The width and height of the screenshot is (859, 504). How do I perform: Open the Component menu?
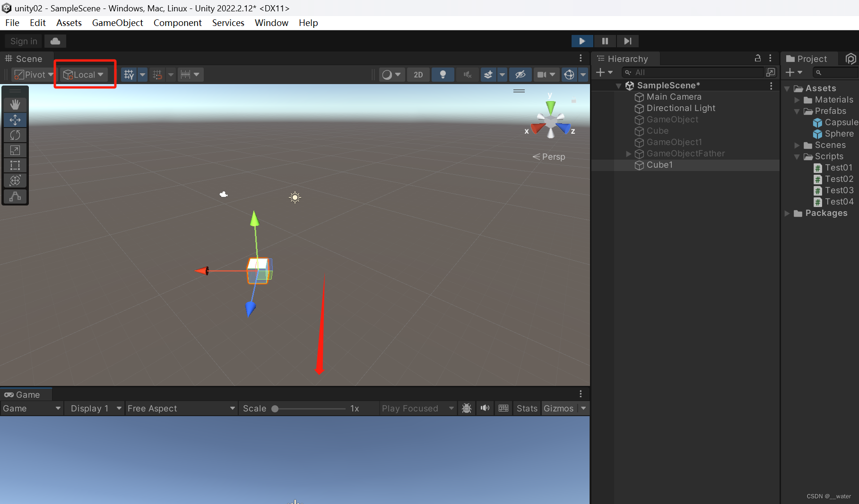(178, 23)
